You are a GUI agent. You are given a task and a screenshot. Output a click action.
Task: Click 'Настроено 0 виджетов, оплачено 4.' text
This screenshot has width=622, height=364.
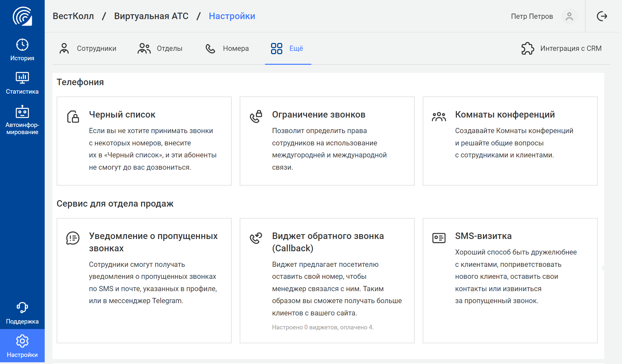pyautogui.click(x=323, y=327)
